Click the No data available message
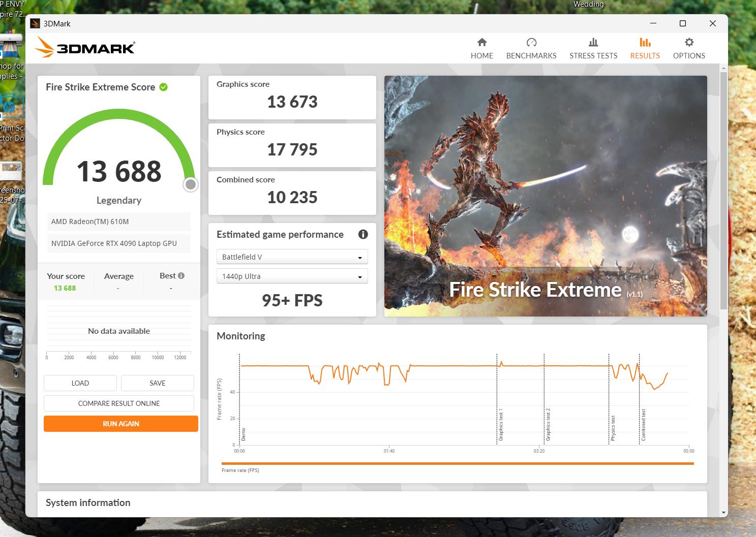756x537 pixels. [x=119, y=331]
